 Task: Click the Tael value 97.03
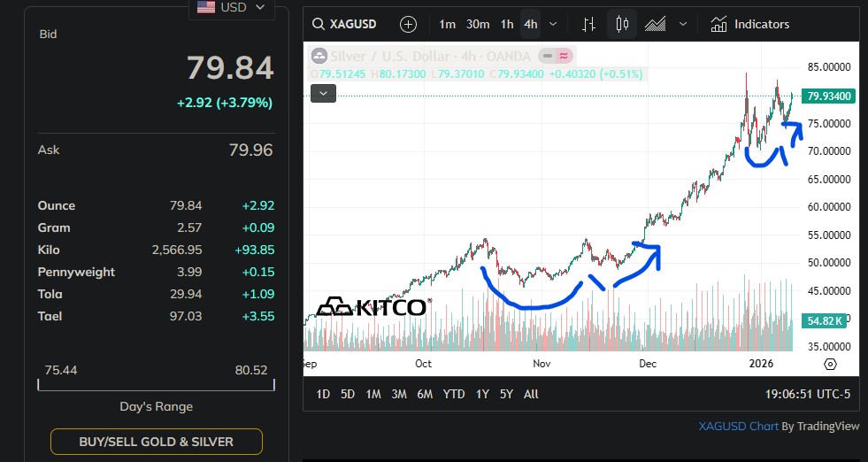pos(186,316)
